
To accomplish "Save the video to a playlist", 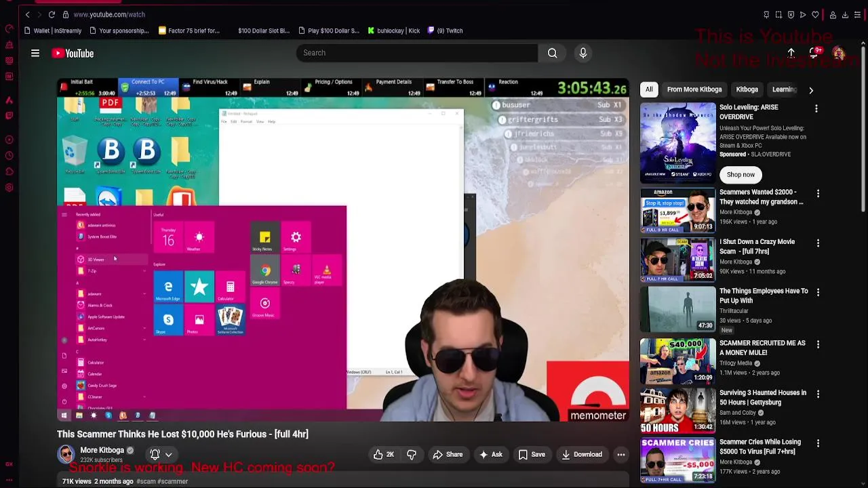I will 532,455.
